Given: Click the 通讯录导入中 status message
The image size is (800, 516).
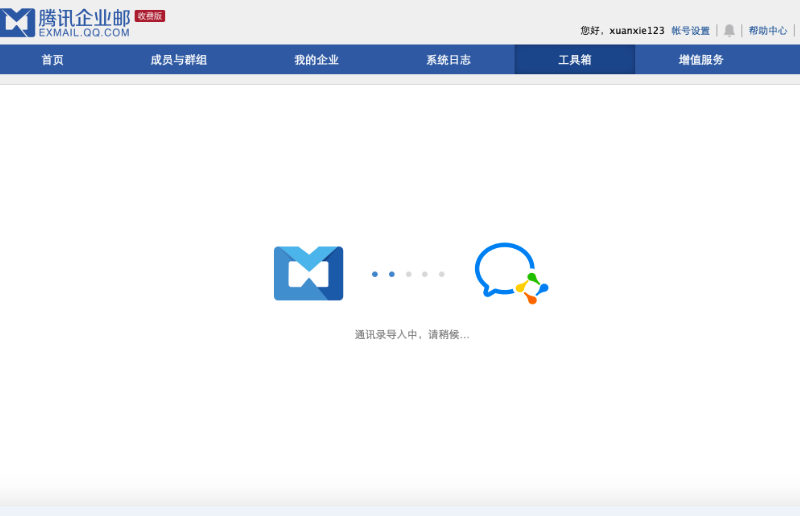Looking at the screenshot, I should pos(411,334).
